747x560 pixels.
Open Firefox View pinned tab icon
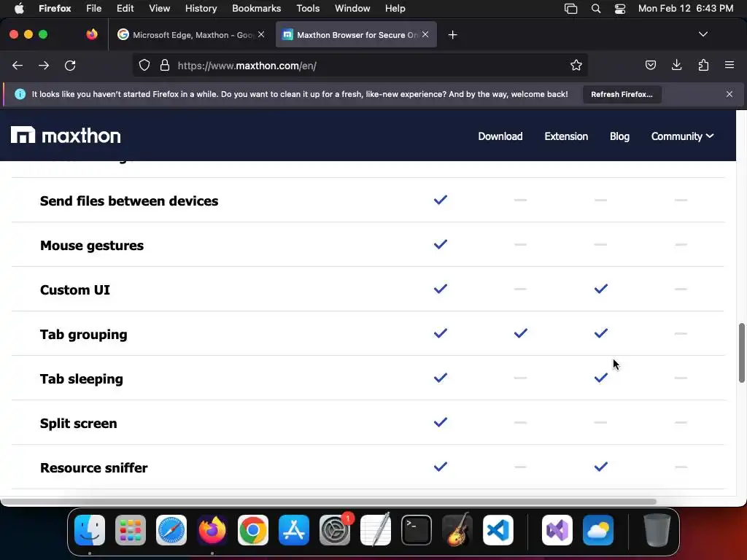pos(92,34)
